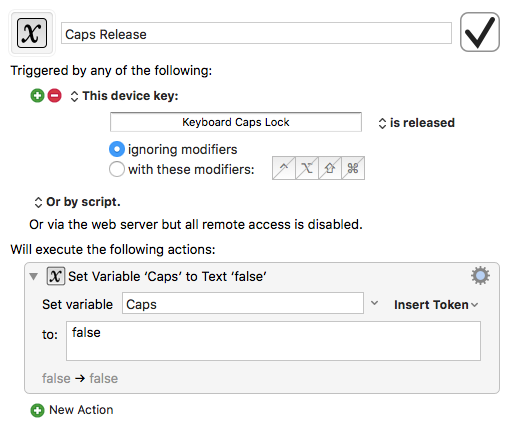This screenshot has height=425, width=513.
Task: Open the Insert Token menu
Action: (x=436, y=305)
